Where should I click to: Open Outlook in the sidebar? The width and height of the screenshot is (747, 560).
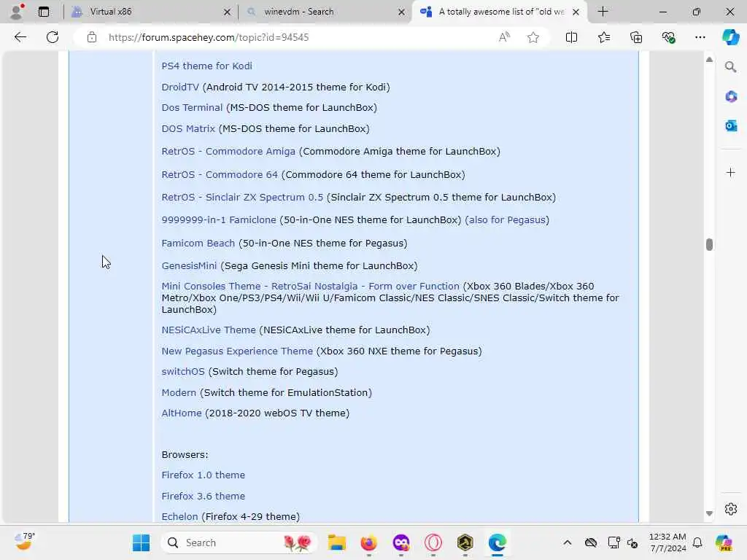pos(730,125)
